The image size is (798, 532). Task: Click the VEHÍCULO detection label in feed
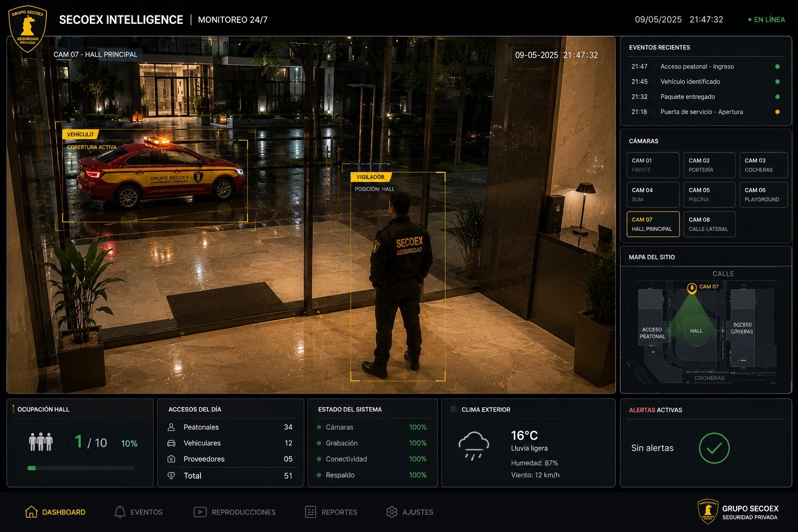(80, 135)
